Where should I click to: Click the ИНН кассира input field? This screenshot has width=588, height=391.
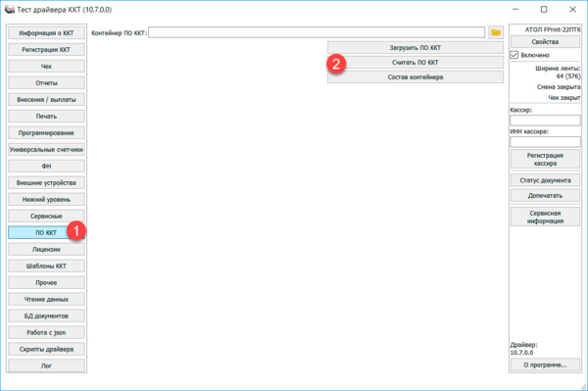pyautogui.click(x=545, y=142)
